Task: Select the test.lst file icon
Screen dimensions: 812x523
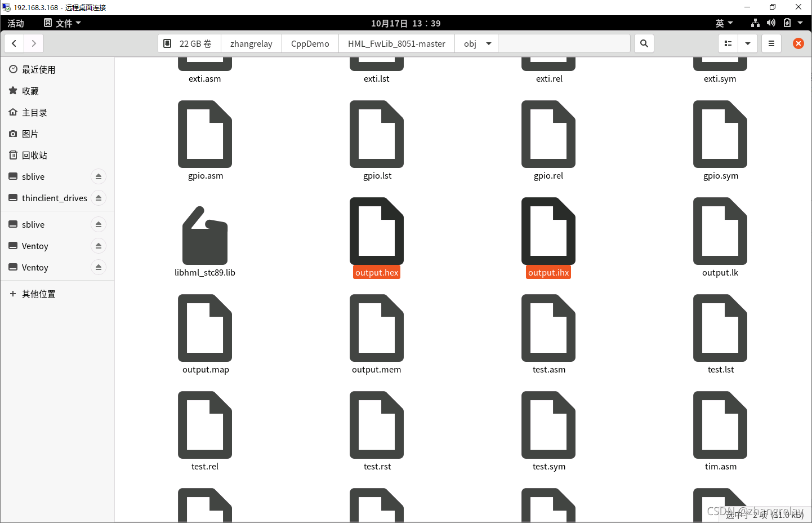Action: click(x=720, y=328)
